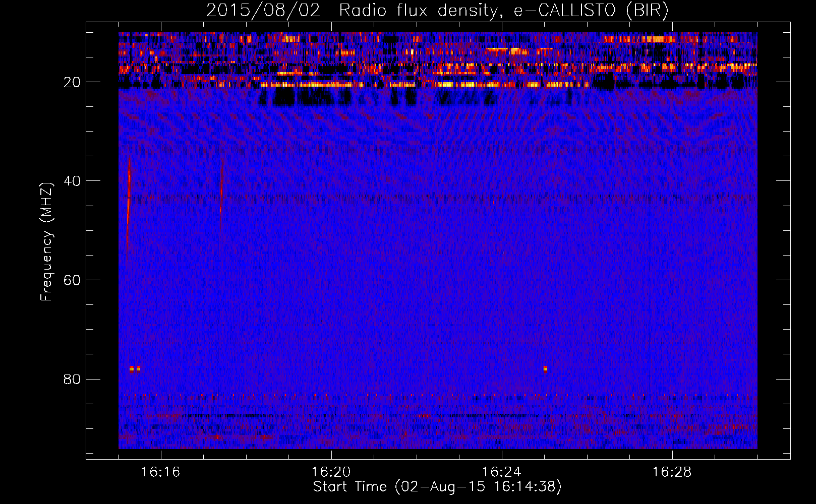Select the "Frequency (MHZ)" y-axis label
This screenshot has height=504, width=816.
pyautogui.click(x=46, y=242)
